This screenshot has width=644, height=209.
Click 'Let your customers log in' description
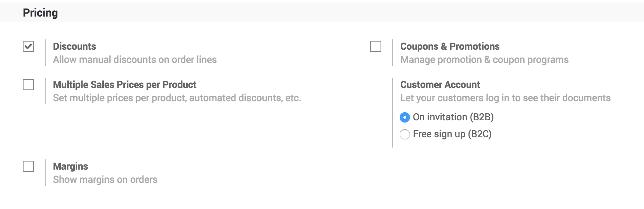pyautogui.click(x=505, y=98)
